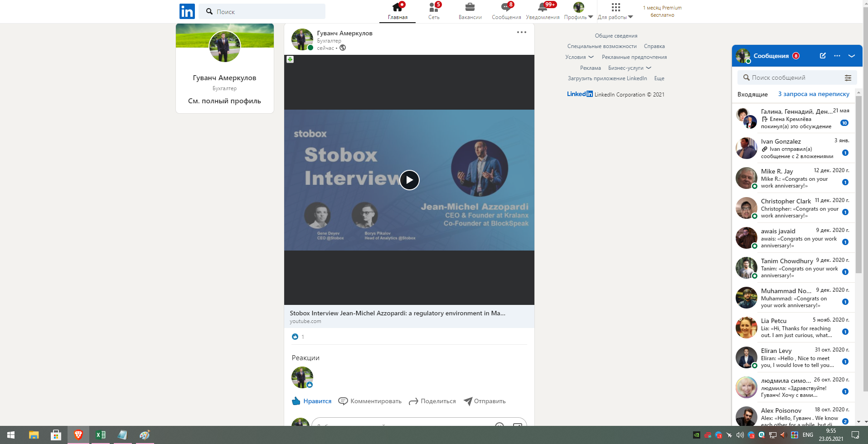
Task: Open the conversation with Mike R. Jay
Action: tap(793, 178)
